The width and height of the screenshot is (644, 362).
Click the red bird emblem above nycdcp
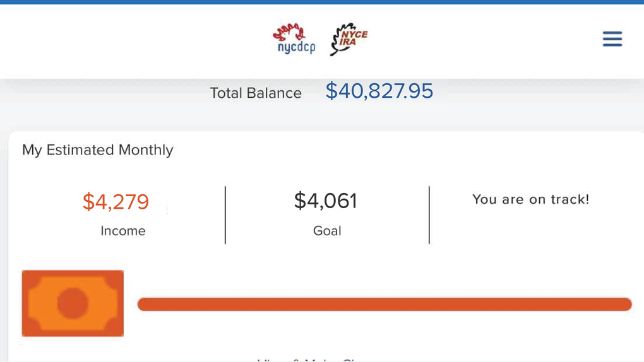(290, 32)
